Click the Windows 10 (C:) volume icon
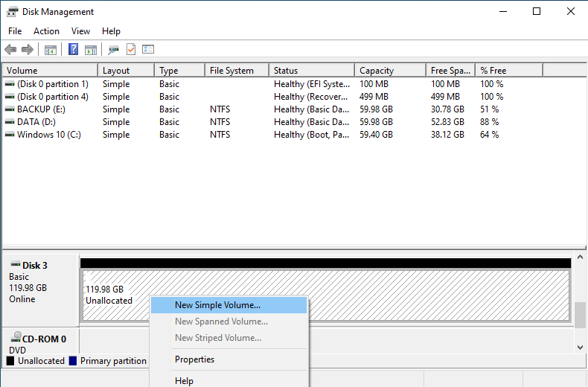The height and width of the screenshot is (387, 588). [10, 135]
